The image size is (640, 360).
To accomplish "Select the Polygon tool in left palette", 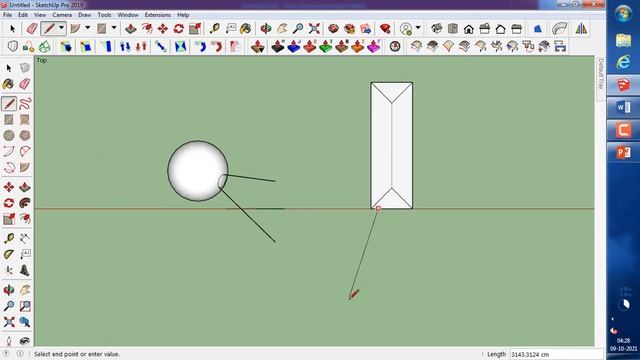I will point(25,136).
